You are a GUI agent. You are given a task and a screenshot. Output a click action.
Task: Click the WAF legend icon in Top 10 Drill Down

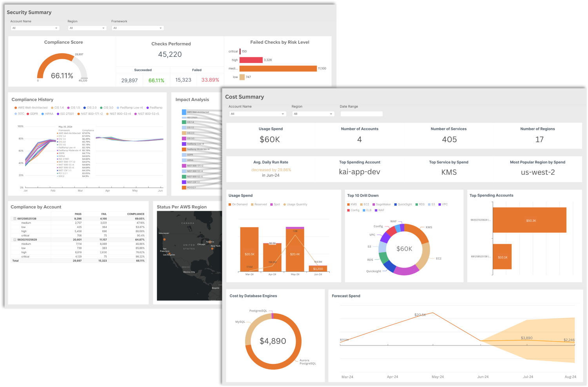coord(376,210)
